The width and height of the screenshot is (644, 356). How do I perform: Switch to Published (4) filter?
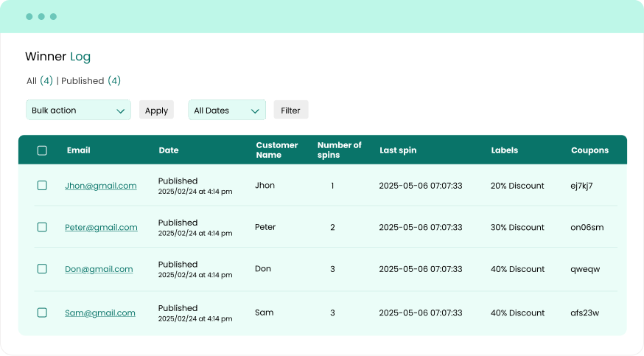coord(91,80)
